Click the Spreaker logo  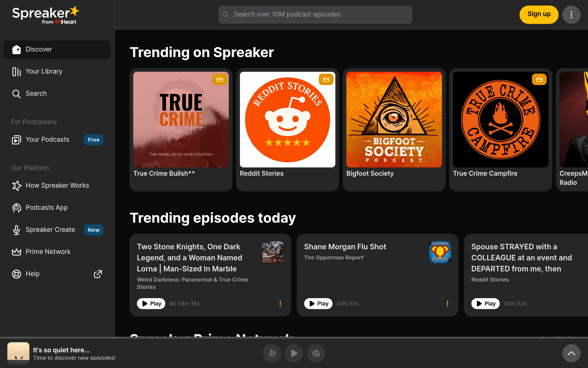coord(46,15)
